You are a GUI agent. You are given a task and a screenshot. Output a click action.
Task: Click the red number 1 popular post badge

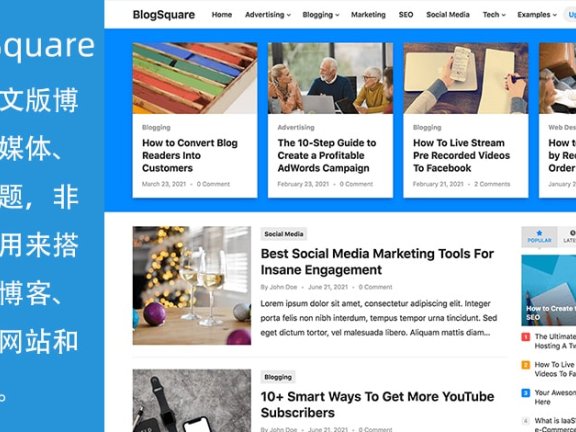(x=526, y=336)
